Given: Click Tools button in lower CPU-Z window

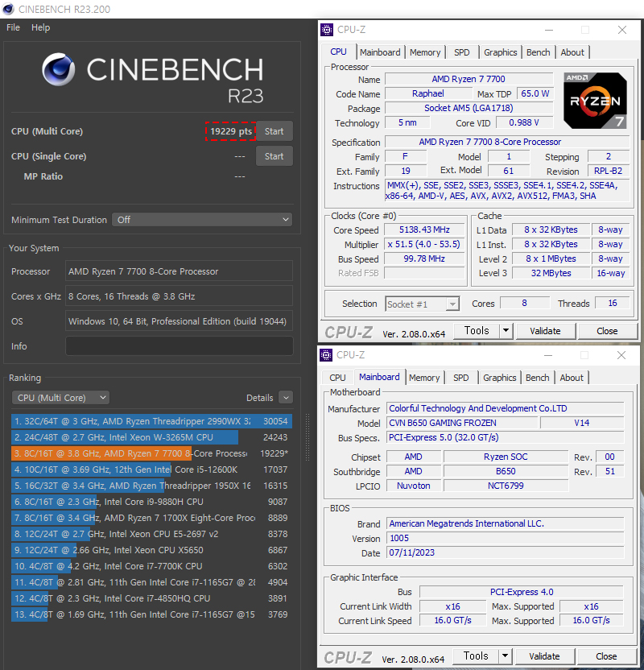Looking at the screenshot, I should pyautogui.click(x=476, y=656).
